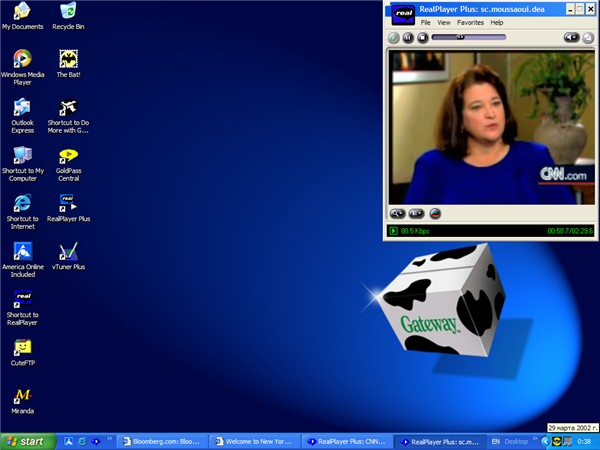Viewport: 600px width, 450px height.
Task: Select the Outlook Express icon
Action: point(22,116)
